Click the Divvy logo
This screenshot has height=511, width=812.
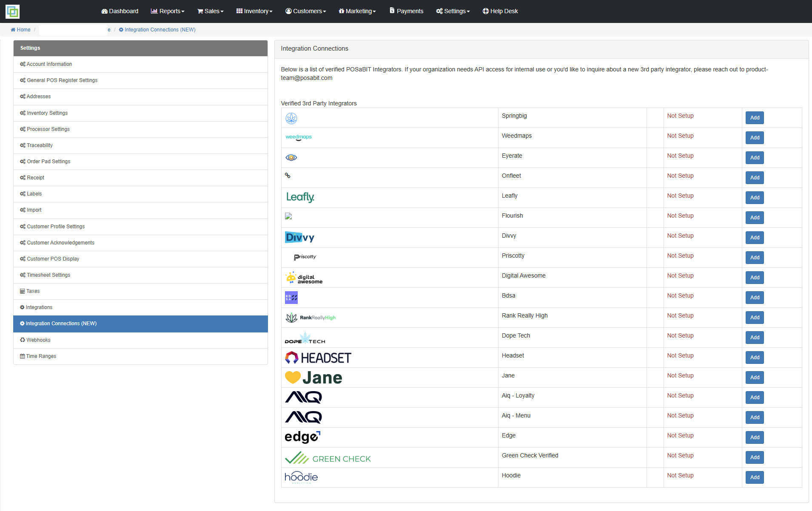click(300, 237)
